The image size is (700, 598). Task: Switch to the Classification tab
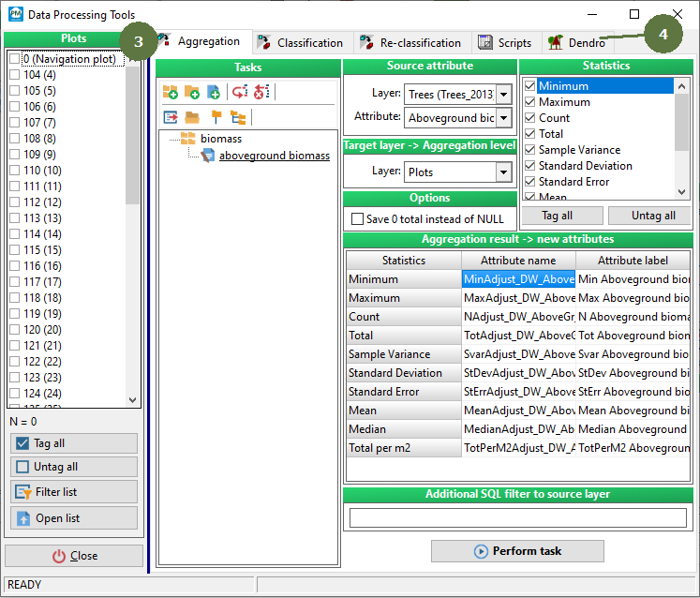pyautogui.click(x=300, y=42)
